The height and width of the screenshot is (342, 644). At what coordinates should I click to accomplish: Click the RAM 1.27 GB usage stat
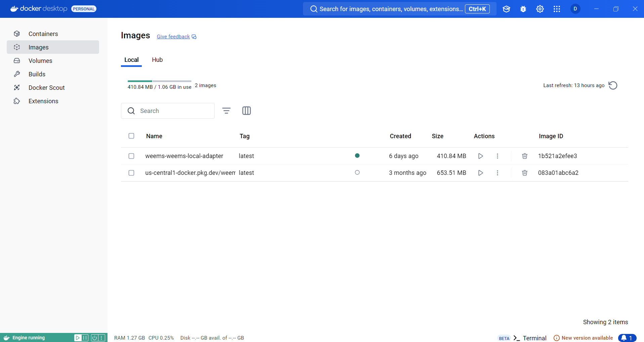[130, 338]
